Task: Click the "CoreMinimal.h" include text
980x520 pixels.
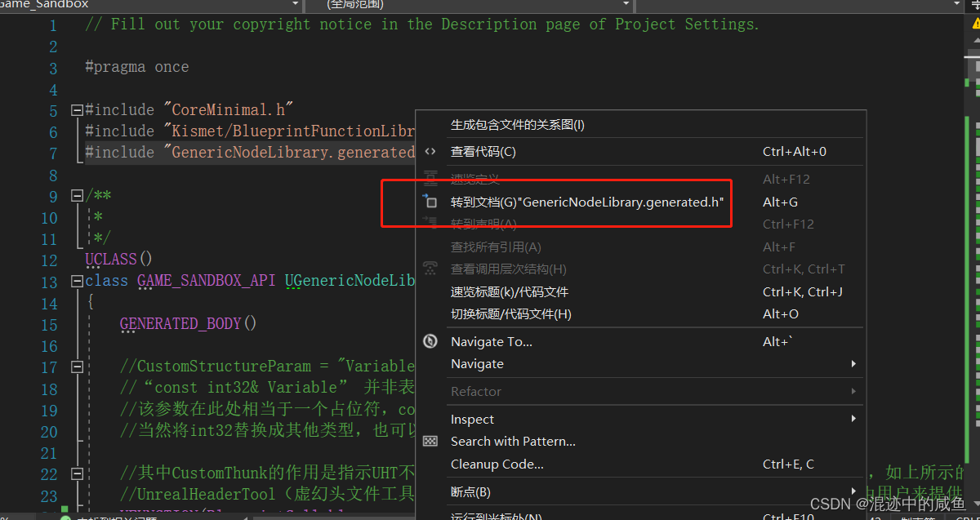Action: 229,109
